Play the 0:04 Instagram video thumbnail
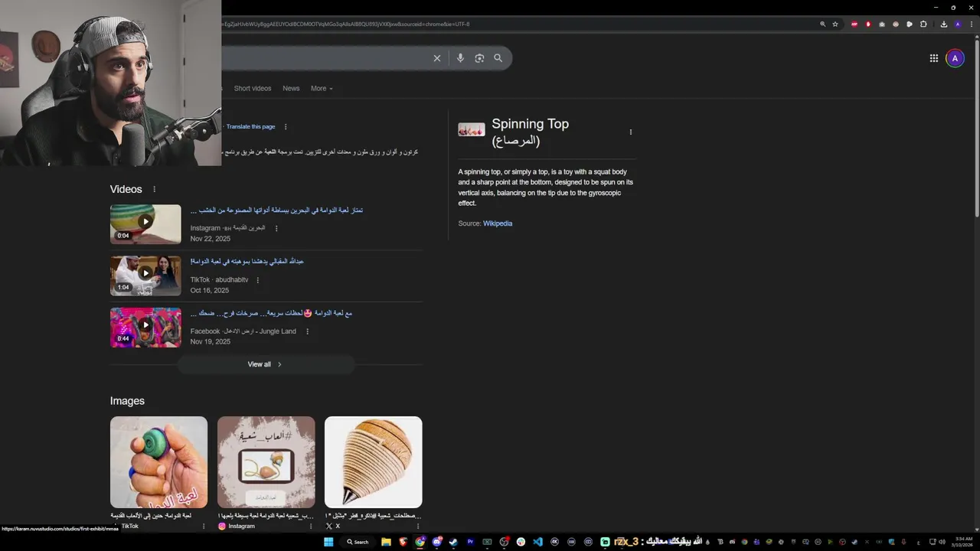The height and width of the screenshot is (551, 980). click(145, 224)
